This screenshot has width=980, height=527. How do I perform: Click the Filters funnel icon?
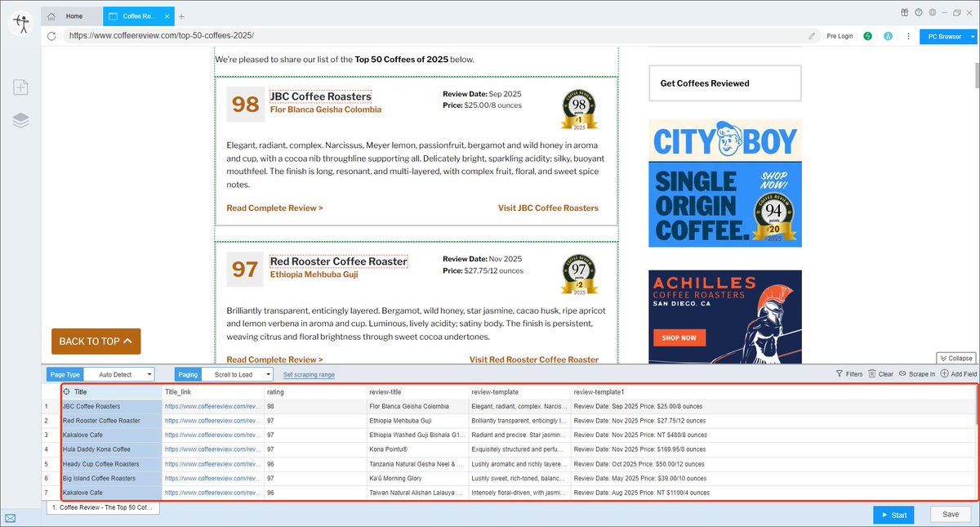click(x=840, y=373)
